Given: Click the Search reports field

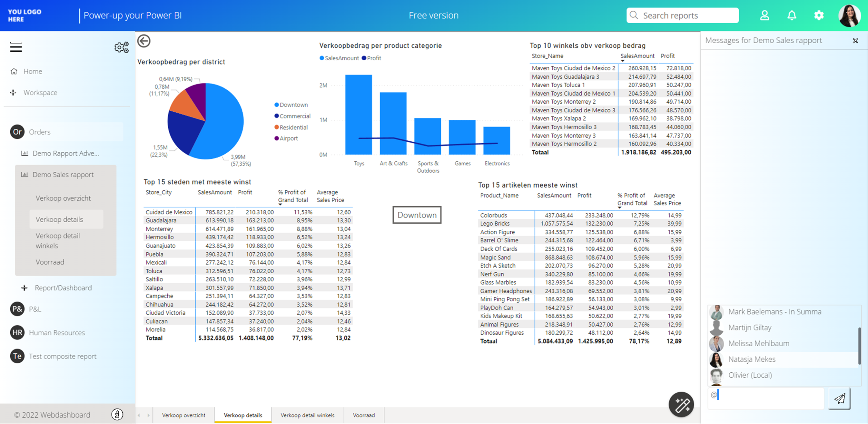Looking at the screenshot, I should tap(682, 15).
